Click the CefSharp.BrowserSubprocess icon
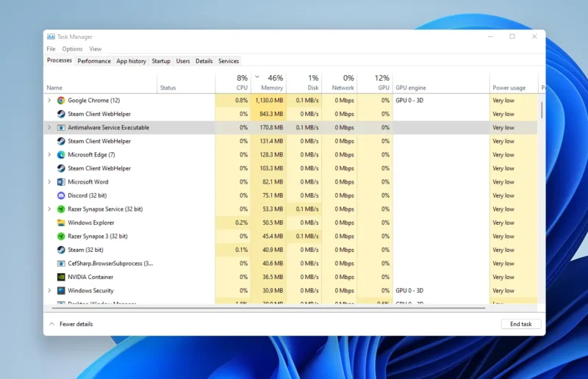 [61, 264]
